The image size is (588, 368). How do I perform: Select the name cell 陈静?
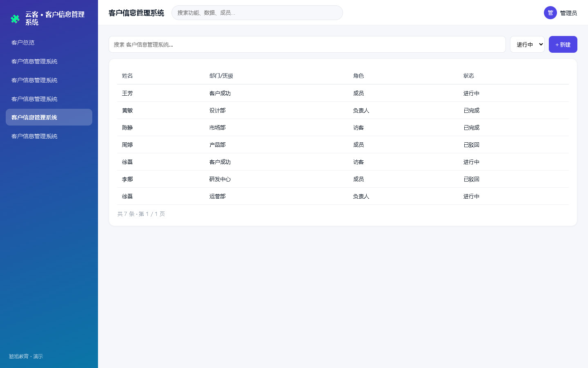[x=127, y=128]
